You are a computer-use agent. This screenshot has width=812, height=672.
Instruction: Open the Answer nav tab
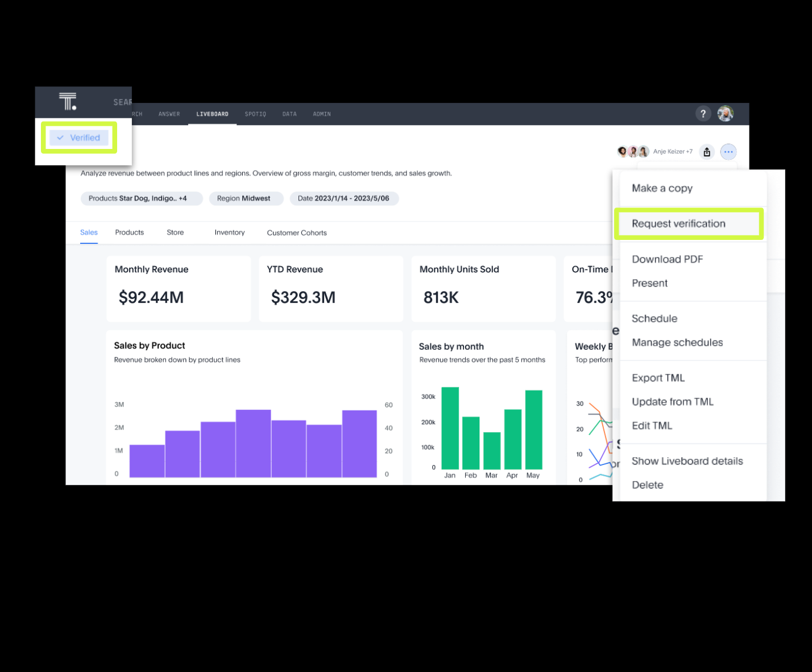[169, 114]
